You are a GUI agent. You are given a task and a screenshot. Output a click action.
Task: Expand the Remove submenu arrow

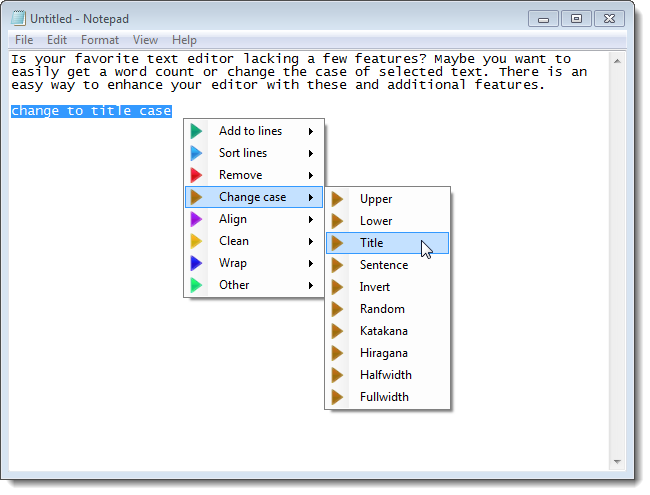click(311, 175)
